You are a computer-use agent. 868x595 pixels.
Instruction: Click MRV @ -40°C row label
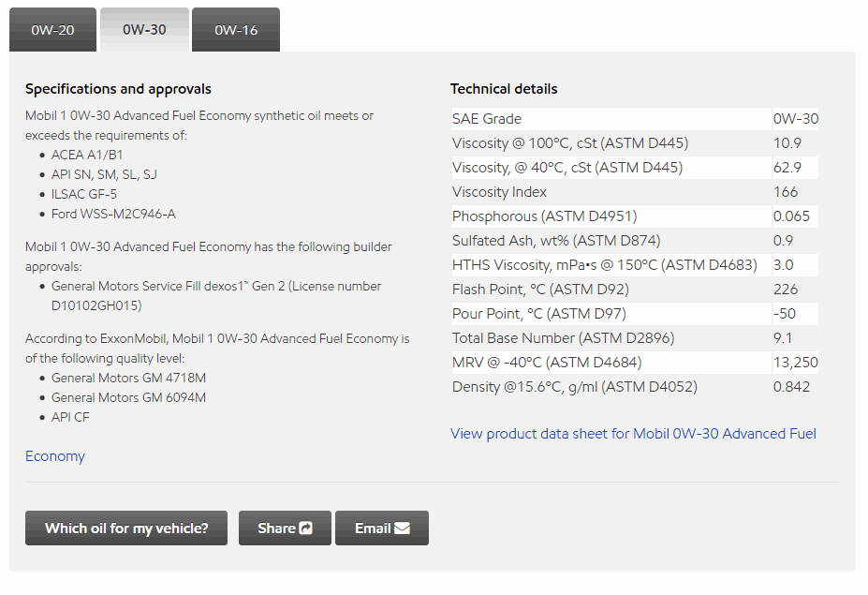tap(547, 363)
